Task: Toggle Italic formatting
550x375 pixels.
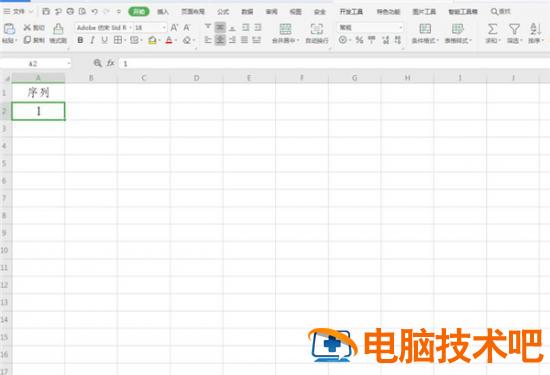Action: [x=92, y=40]
